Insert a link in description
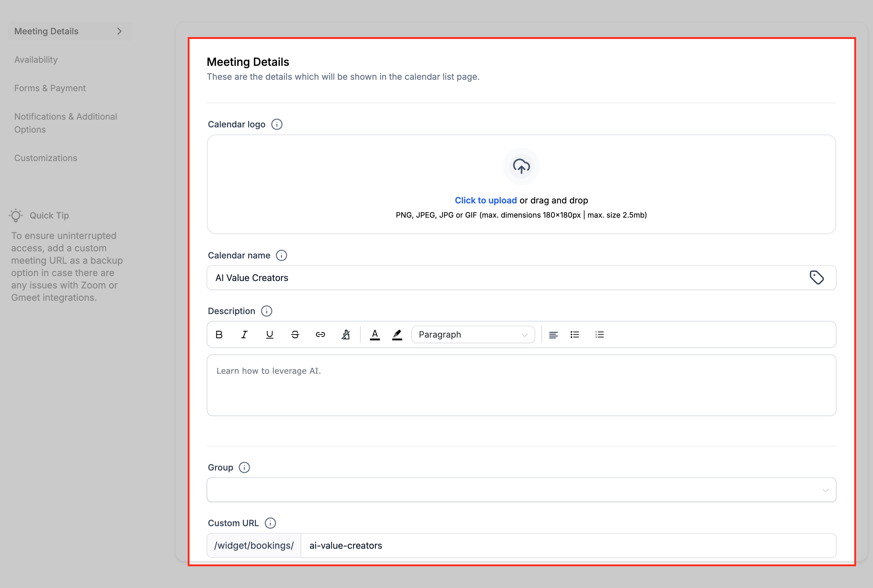 click(x=320, y=334)
